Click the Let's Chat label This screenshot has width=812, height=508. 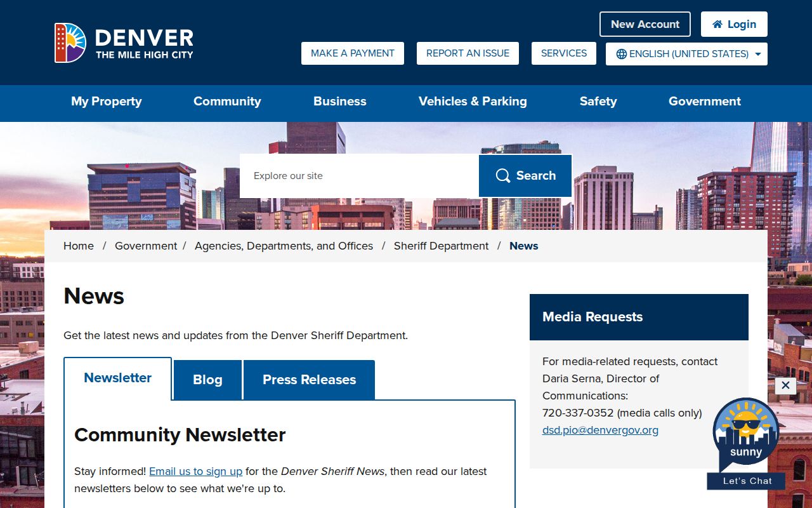point(747,481)
